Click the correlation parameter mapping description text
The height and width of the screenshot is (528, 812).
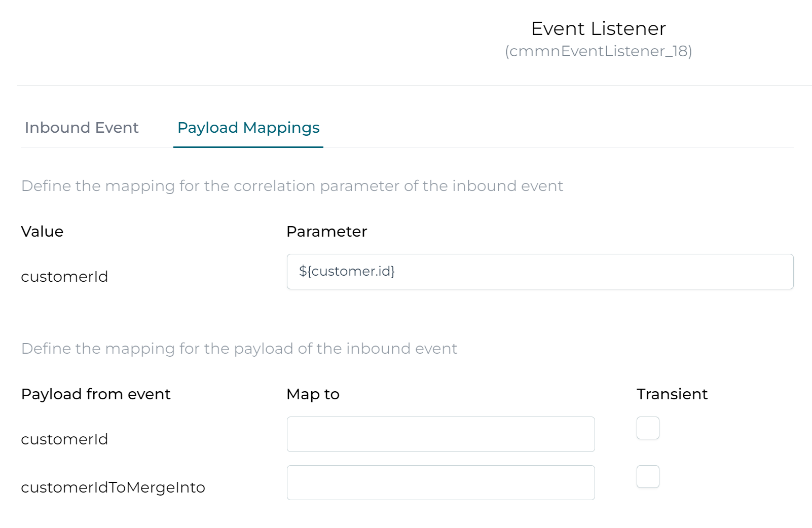(x=292, y=186)
